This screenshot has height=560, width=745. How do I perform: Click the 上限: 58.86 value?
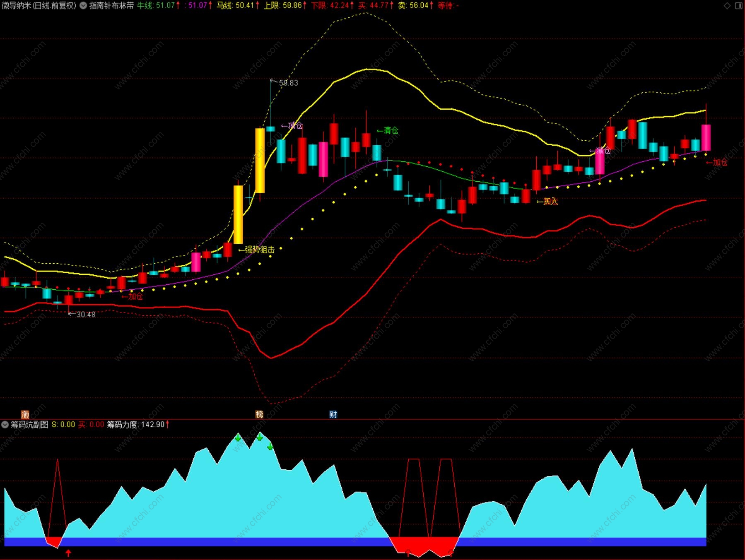[285, 5]
